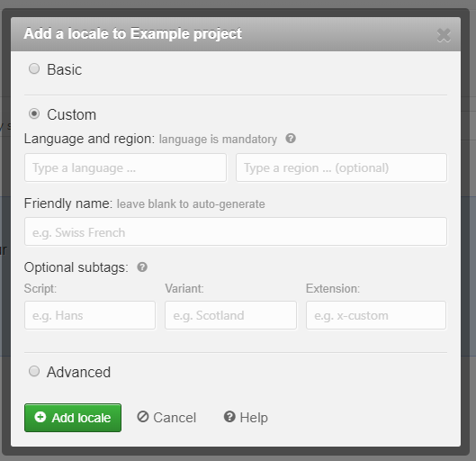Click the Friendly name input field
The image size is (476, 461).
236,231
